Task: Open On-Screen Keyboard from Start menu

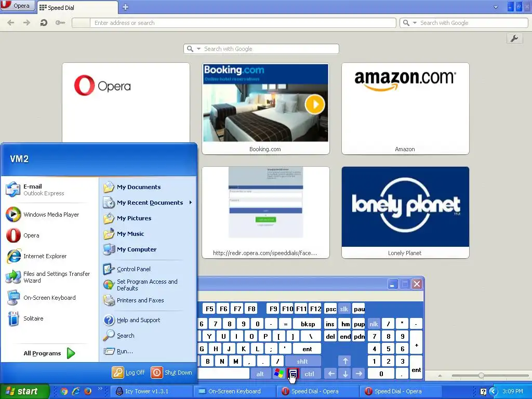Action: tap(49, 298)
